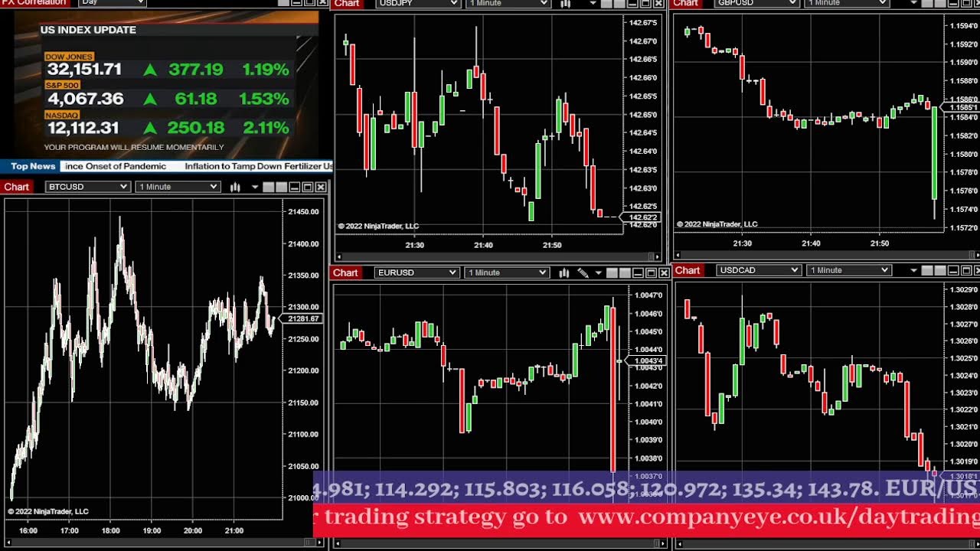Close the EURUSD chart window
The image size is (980, 551).
pyautogui.click(x=664, y=273)
